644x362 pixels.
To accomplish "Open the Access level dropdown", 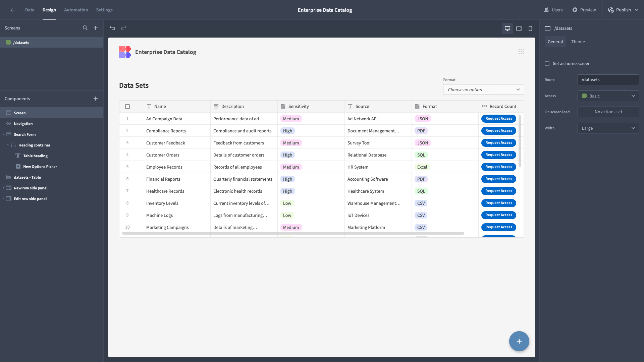I will (608, 96).
